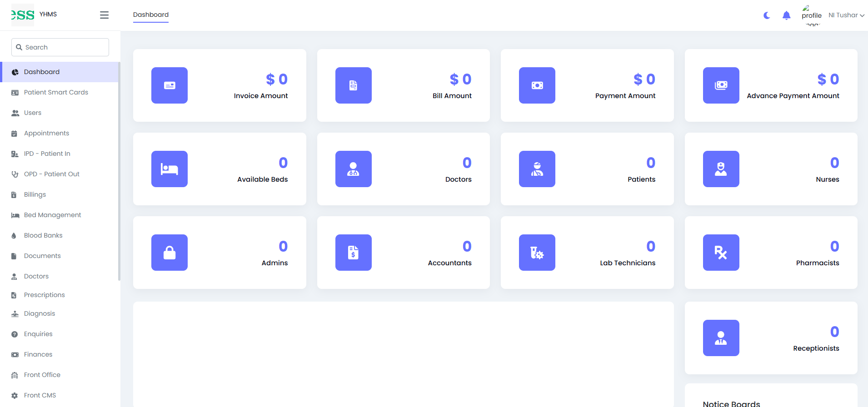Click the Admins lock icon

170,253
